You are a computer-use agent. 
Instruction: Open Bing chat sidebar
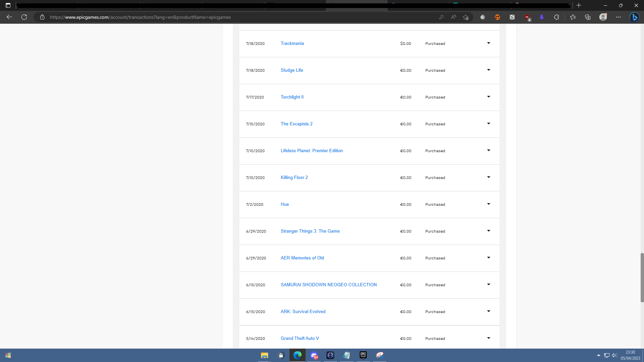point(634,17)
